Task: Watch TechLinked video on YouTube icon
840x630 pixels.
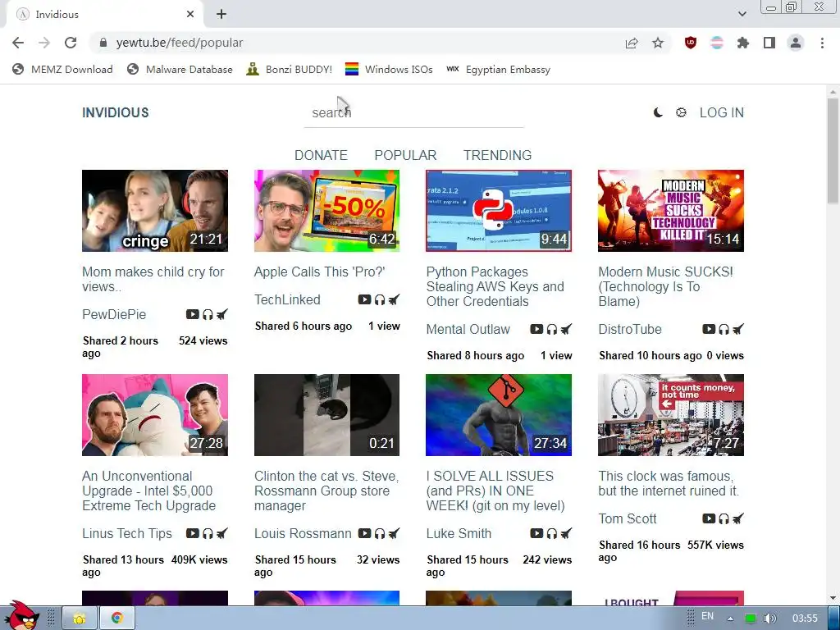Action: [364, 299]
